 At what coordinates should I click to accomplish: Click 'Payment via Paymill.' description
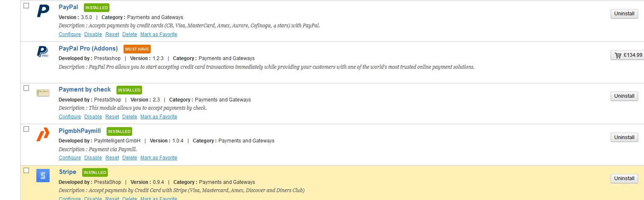point(112,149)
